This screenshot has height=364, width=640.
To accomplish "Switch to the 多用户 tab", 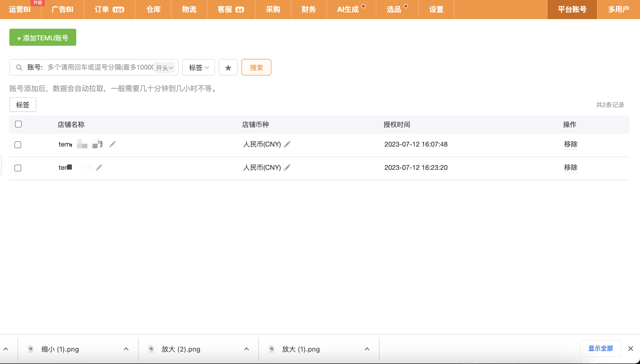I will click(x=618, y=10).
